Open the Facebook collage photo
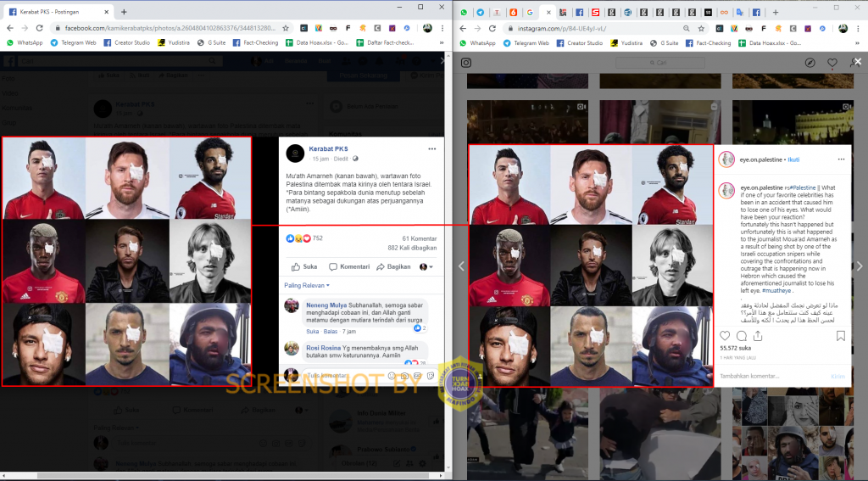The width and height of the screenshot is (868, 481). pyautogui.click(x=127, y=261)
